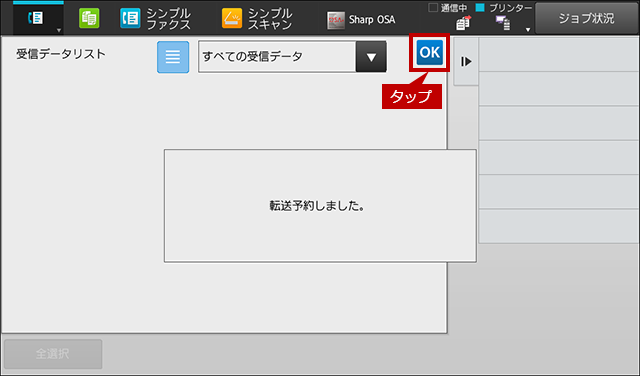Image resolution: width=640 pixels, height=376 pixels.
Task: Open the green copy mode icon
Action: (89, 18)
